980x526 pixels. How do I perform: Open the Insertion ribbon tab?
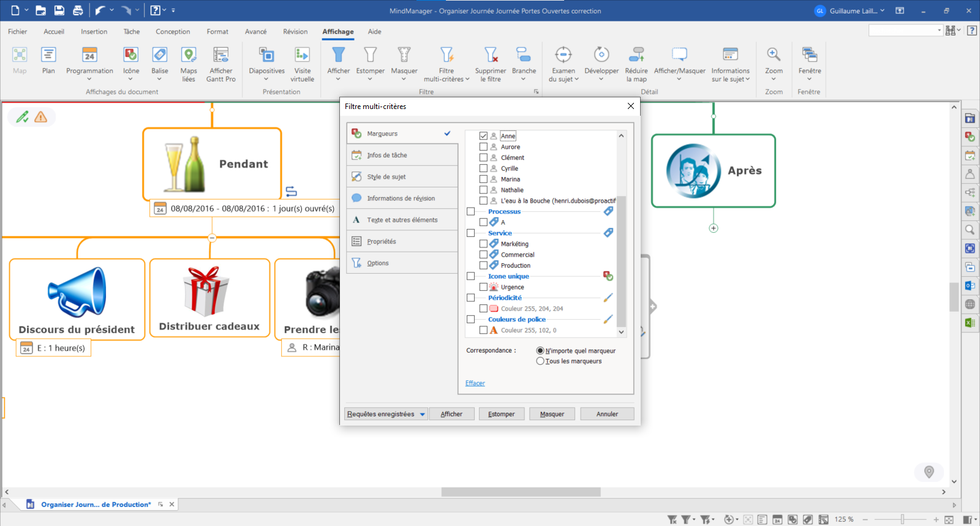[94, 32]
